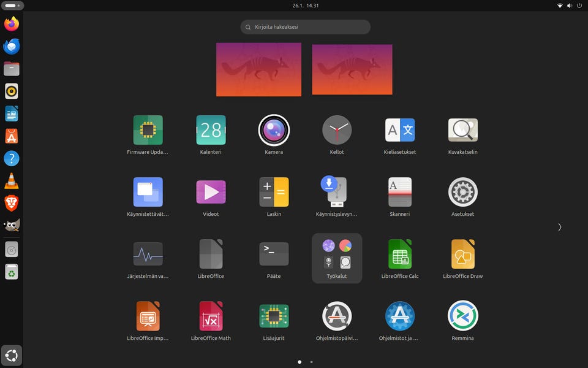Switch to the second app page dot
Viewport: 588px width, 368px height.
[311, 362]
